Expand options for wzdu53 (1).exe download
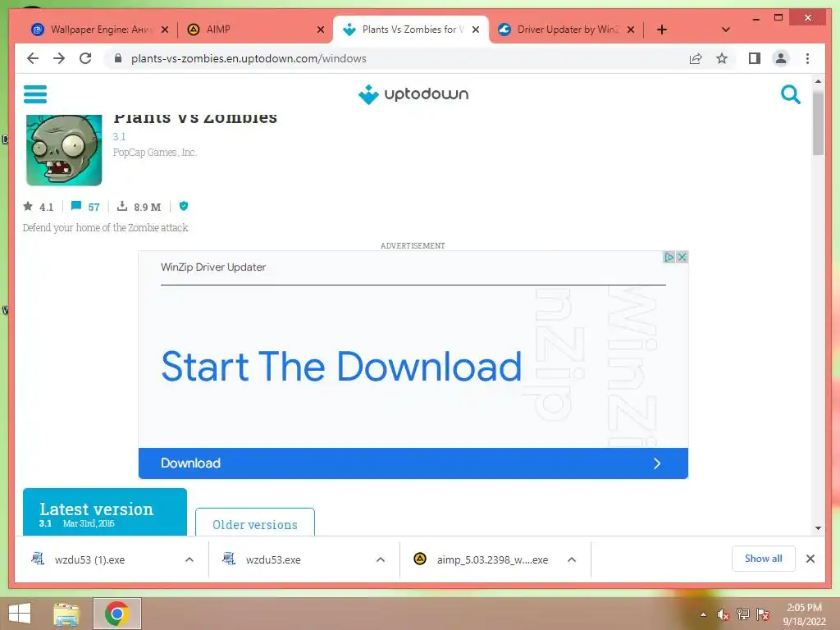This screenshot has height=630, width=840. [189, 559]
